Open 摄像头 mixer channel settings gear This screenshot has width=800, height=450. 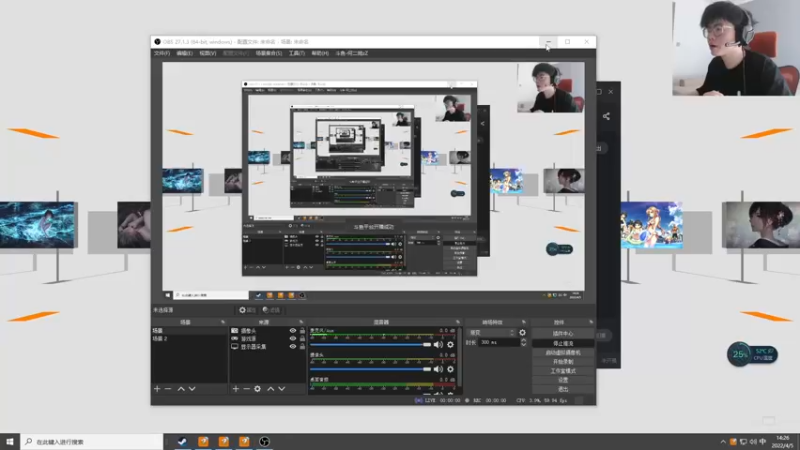pos(451,369)
